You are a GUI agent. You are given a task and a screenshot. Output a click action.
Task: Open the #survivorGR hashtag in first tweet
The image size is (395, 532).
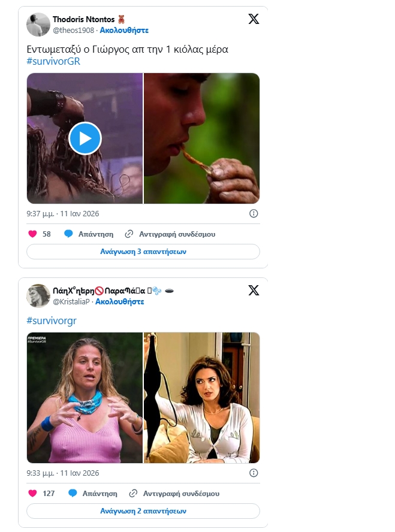tap(53, 61)
